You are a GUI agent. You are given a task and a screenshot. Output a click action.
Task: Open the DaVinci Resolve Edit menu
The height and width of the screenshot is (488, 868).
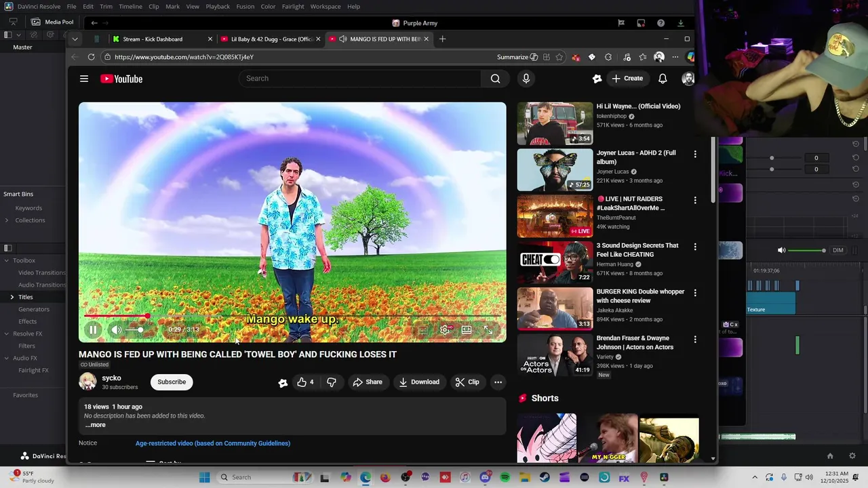(88, 6)
